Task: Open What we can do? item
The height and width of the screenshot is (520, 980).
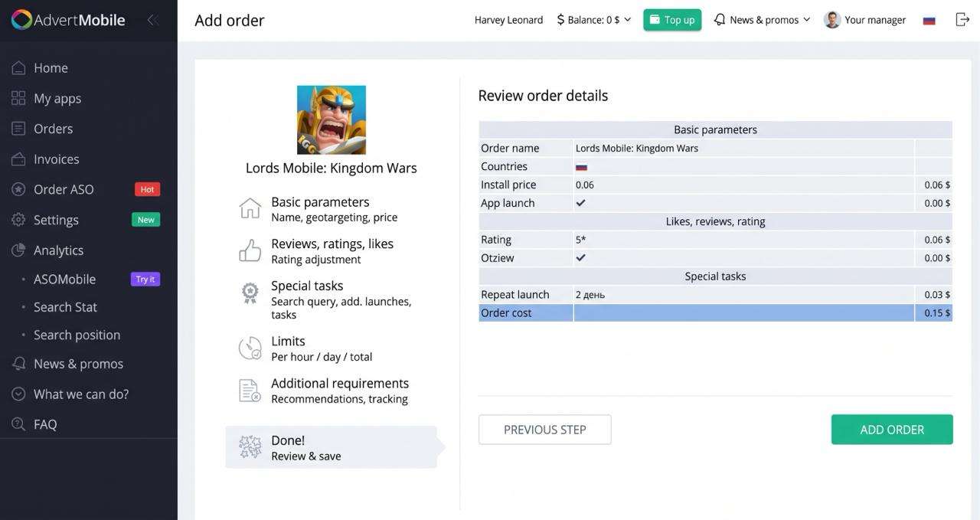Action: point(81,394)
